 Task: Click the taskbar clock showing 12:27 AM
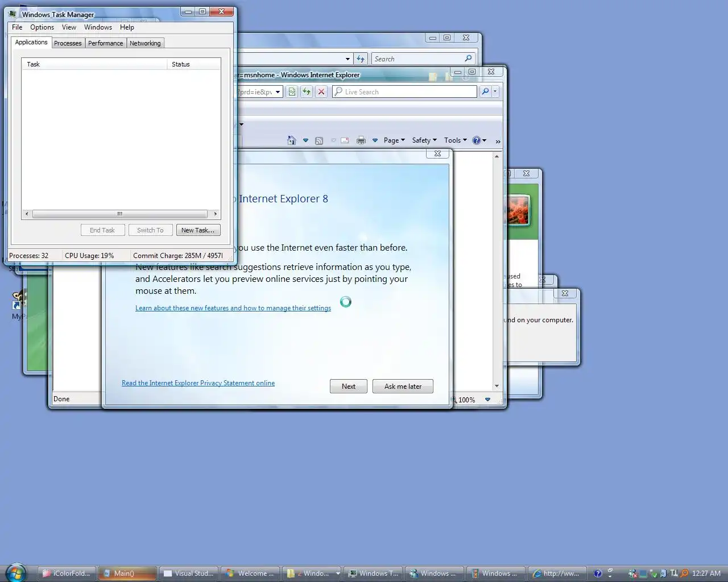point(706,573)
